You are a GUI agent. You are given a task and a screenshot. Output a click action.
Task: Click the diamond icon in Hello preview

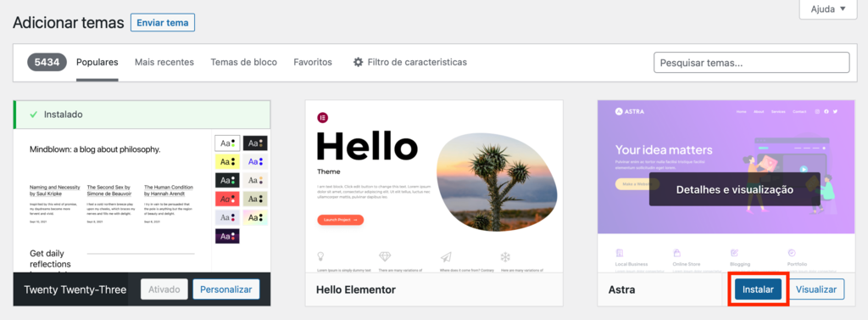pyautogui.click(x=386, y=257)
